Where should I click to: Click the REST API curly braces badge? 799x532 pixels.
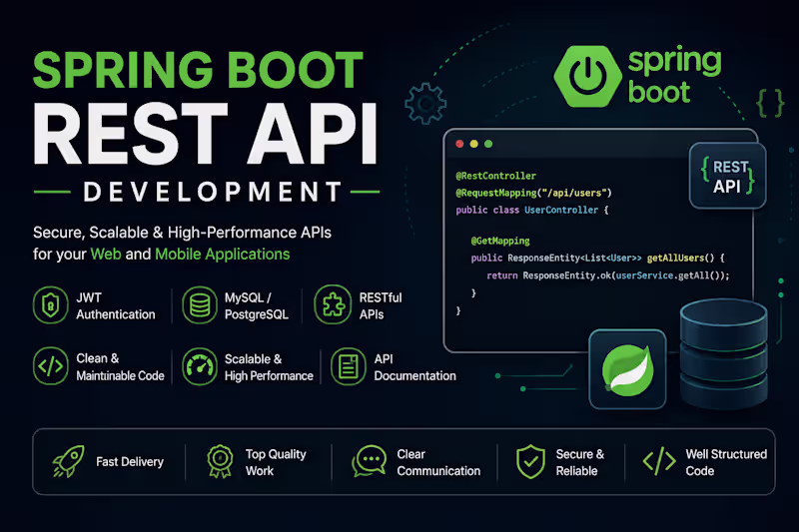[x=728, y=176]
